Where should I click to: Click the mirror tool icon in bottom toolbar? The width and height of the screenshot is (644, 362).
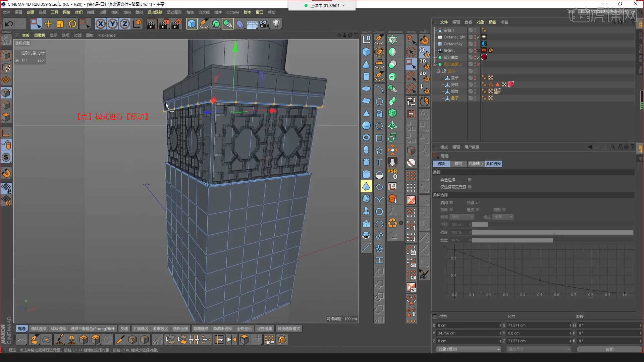coord(231,340)
